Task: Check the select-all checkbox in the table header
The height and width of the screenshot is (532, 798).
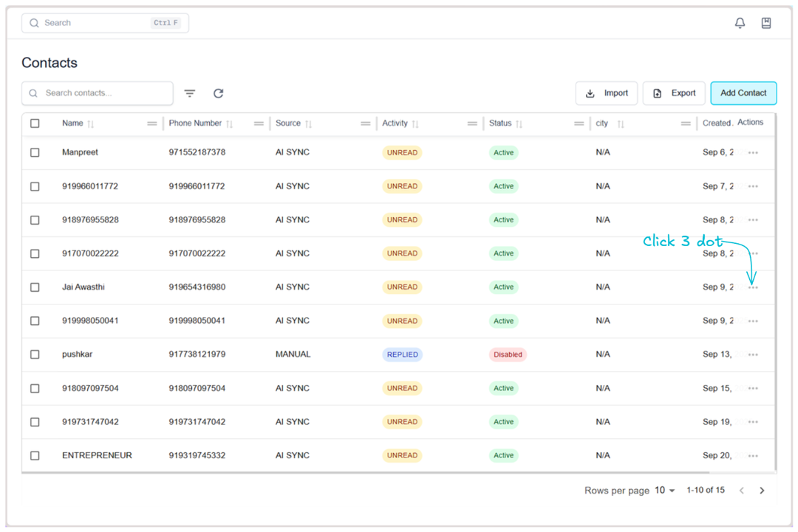Action: (x=35, y=123)
